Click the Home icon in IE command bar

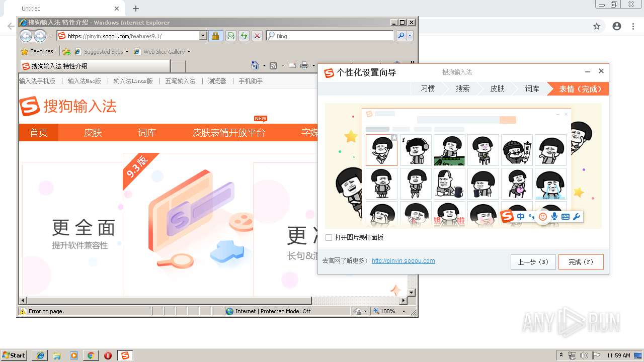click(x=255, y=65)
